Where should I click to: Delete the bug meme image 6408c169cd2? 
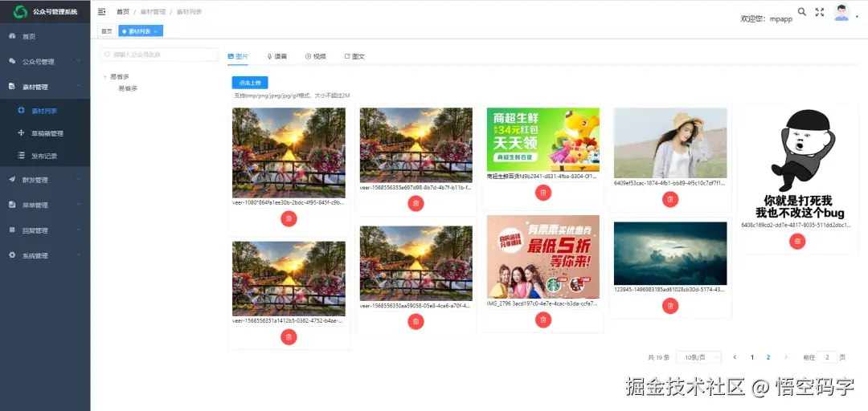tap(797, 241)
